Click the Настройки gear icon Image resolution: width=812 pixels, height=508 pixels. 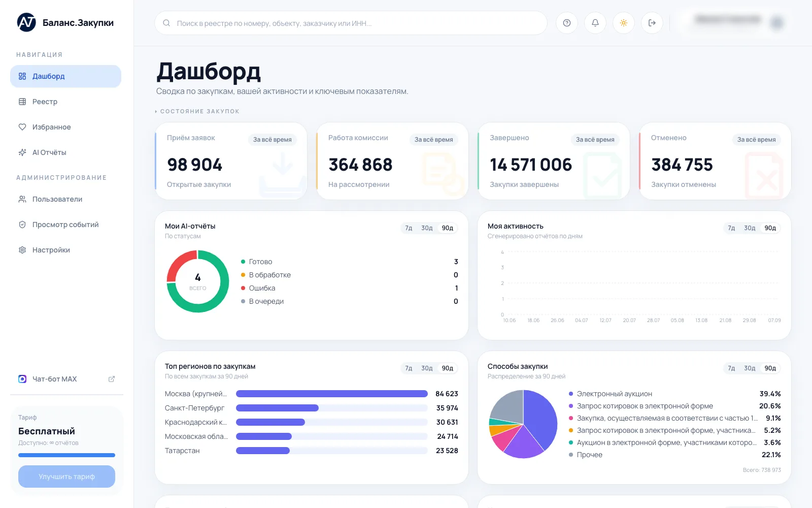pos(22,250)
